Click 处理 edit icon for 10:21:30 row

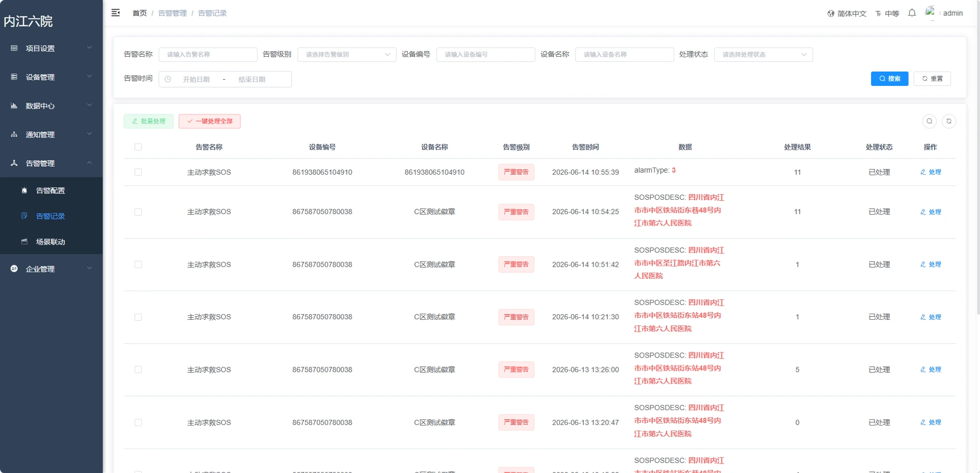923,317
